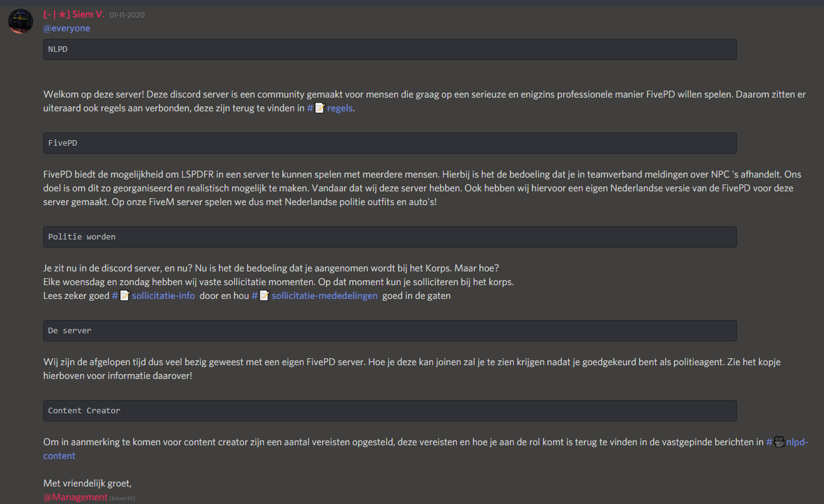Click the Content Creator code block
824x504 pixels.
pos(390,411)
